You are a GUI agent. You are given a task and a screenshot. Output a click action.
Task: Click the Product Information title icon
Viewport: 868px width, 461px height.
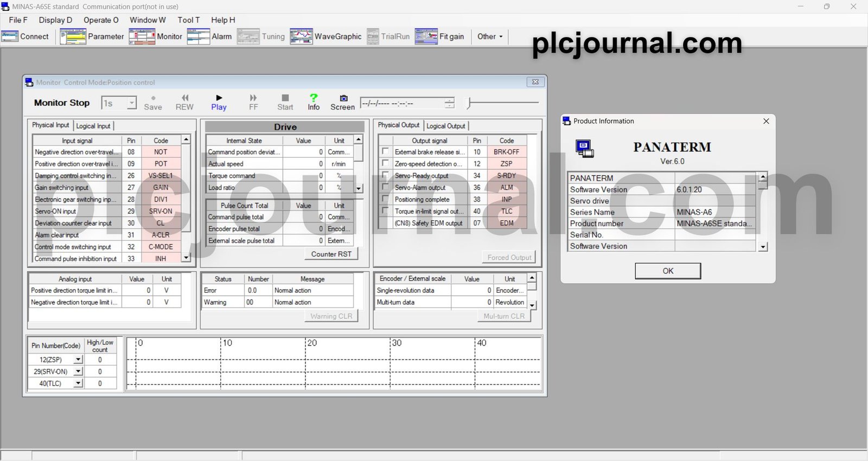[567, 121]
